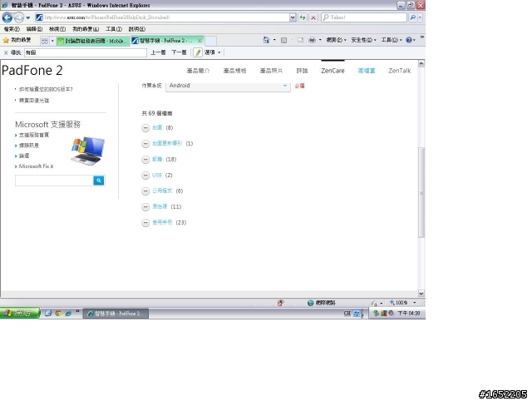
Task: Open the address bar history dropdown arrow
Action: pos(293,17)
